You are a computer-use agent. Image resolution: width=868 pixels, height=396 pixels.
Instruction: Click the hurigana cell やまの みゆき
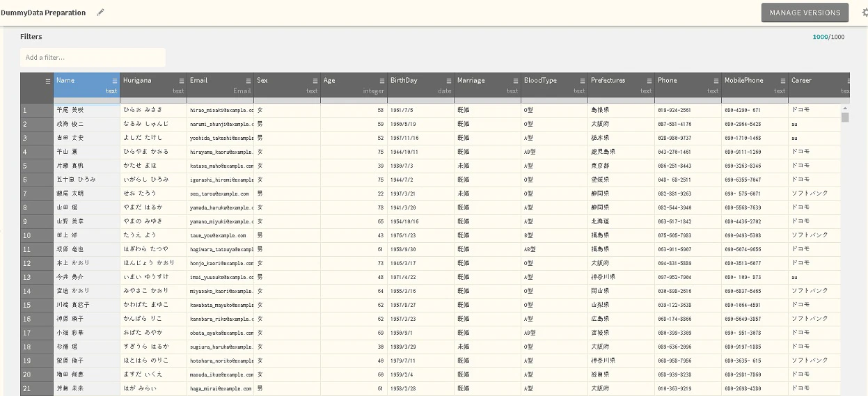coord(154,221)
